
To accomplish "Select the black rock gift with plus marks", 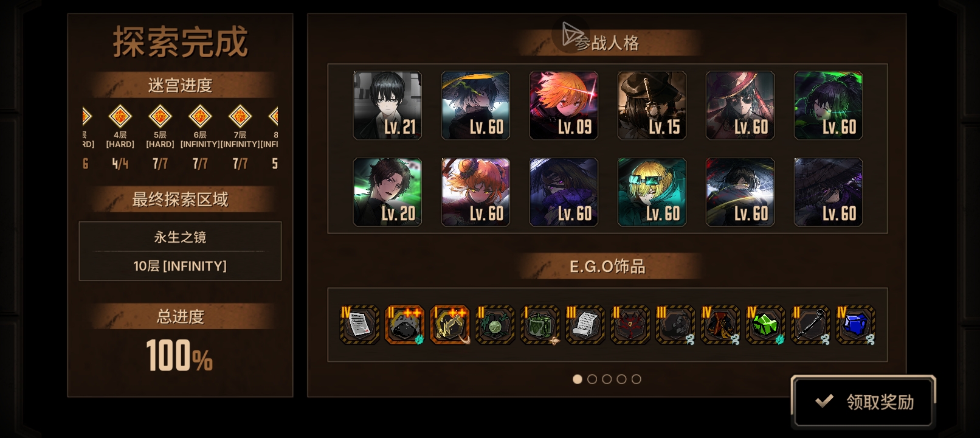I will 404,325.
